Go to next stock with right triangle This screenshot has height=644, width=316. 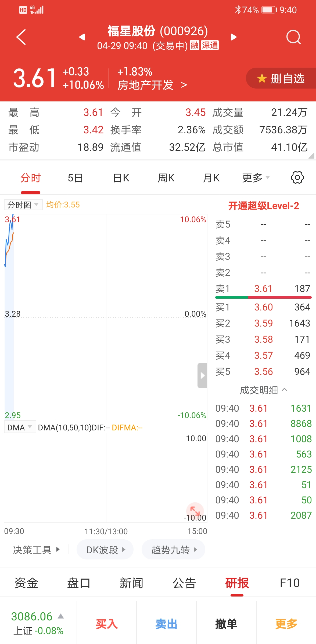coord(234,37)
